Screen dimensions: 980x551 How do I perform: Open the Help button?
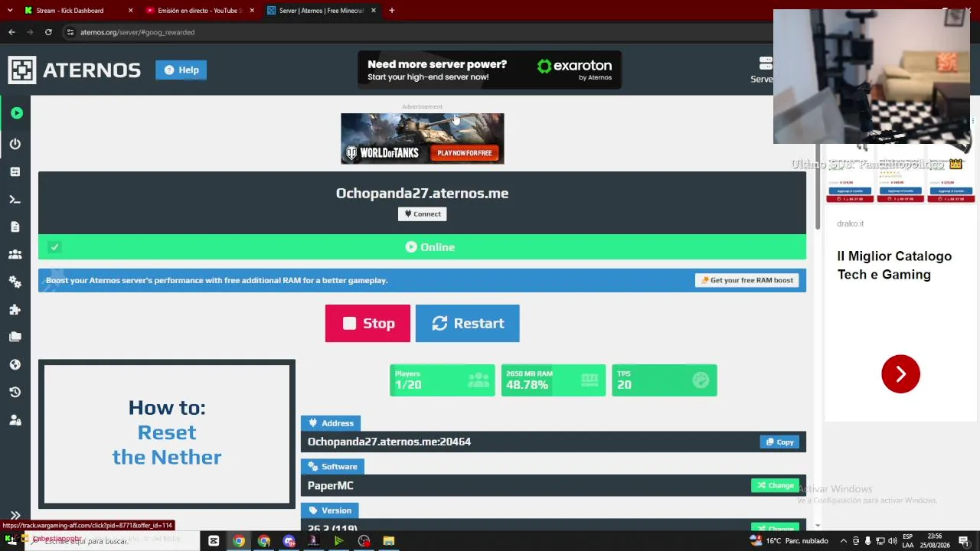(x=181, y=70)
